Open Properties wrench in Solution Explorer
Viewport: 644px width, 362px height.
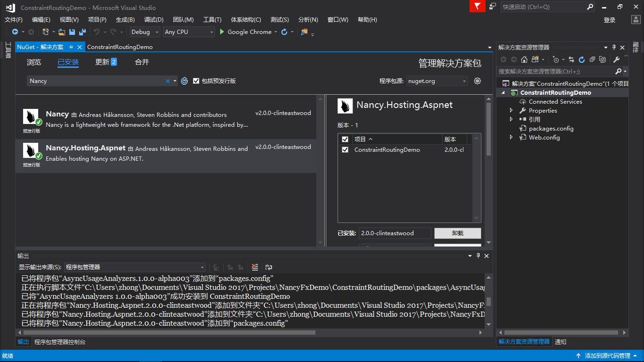pos(616,59)
